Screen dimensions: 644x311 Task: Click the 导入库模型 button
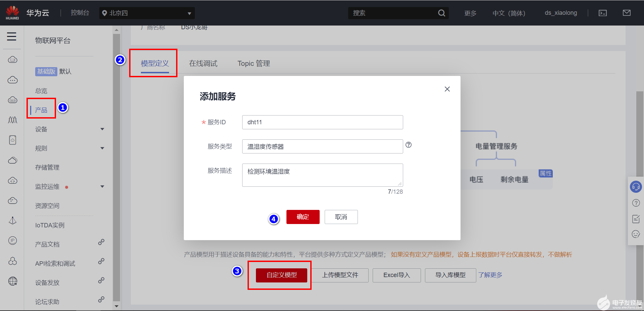(x=450, y=275)
